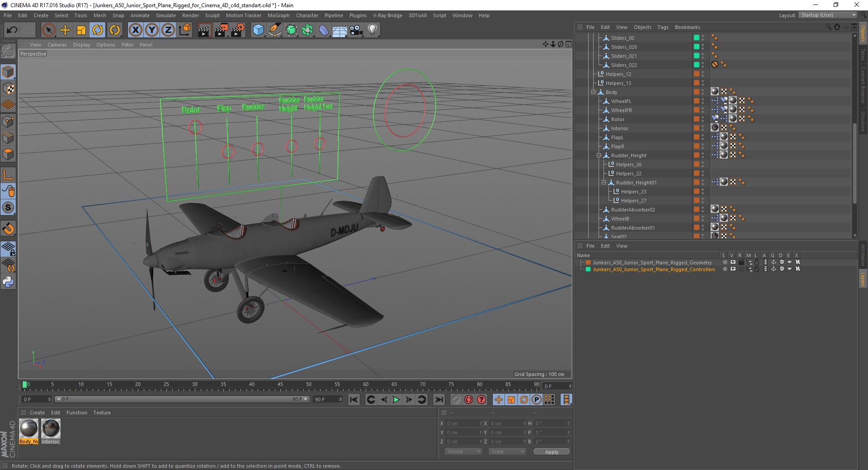Toggle autokeying button
The image size is (868, 470).
tap(469, 399)
